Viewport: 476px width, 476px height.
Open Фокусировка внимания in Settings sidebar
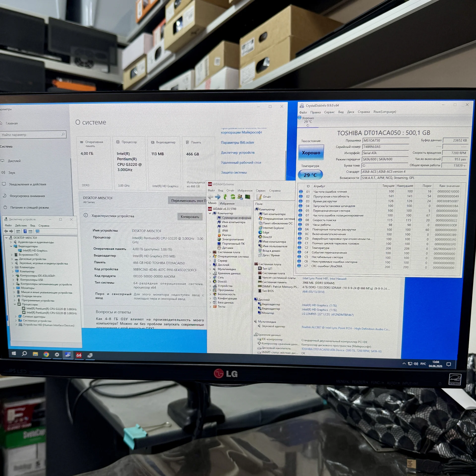tap(24, 196)
